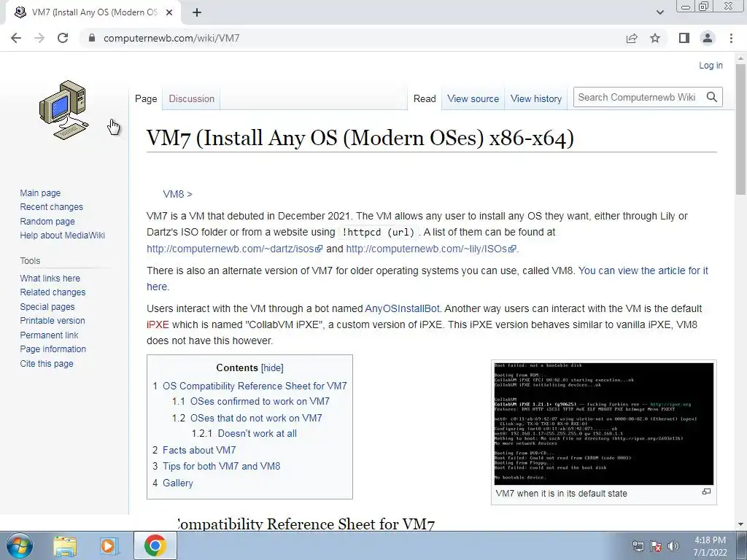Select the Read tab
The height and width of the screenshot is (560, 747).
tap(425, 98)
